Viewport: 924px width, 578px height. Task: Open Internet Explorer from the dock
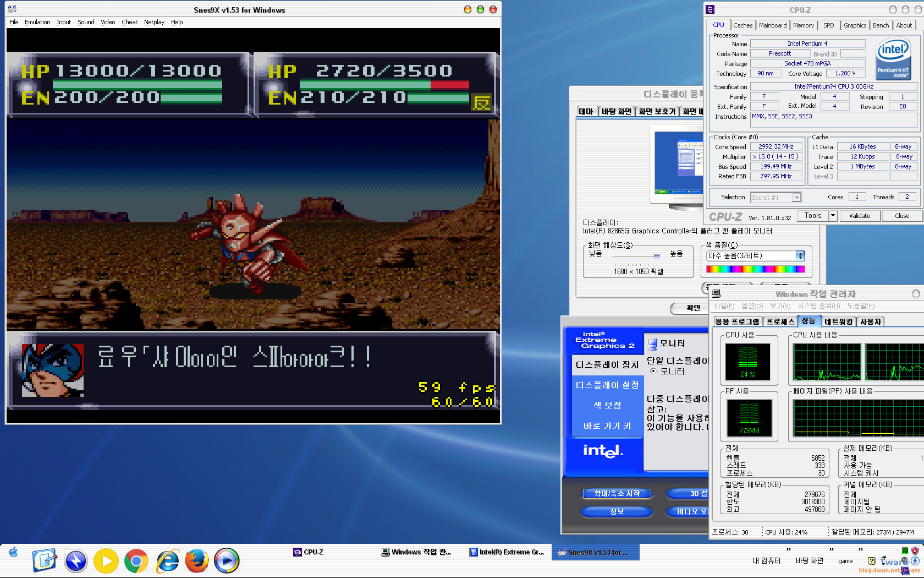(167, 561)
